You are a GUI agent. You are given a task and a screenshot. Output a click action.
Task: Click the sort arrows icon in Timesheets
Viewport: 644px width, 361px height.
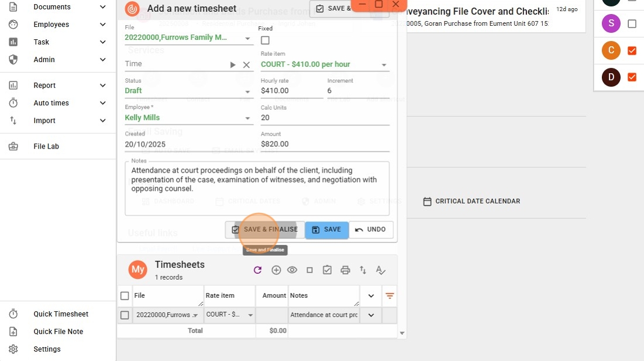coord(363,270)
